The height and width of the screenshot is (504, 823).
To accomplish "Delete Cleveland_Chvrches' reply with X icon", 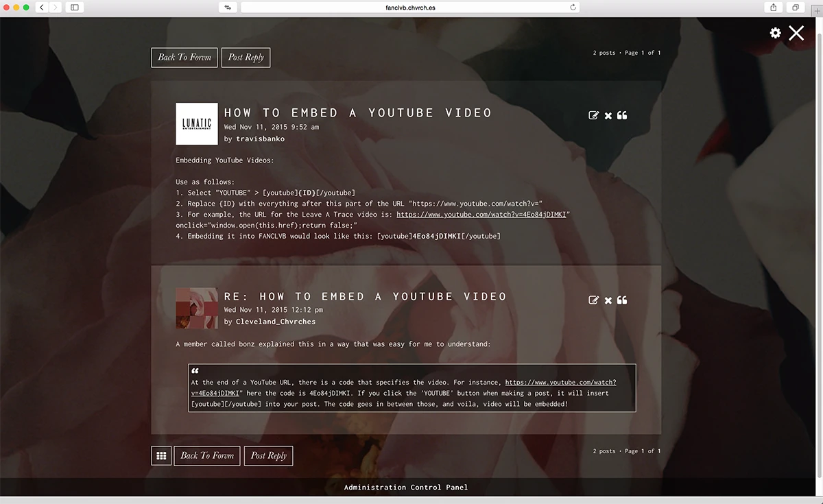I will [x=608, y=300].
